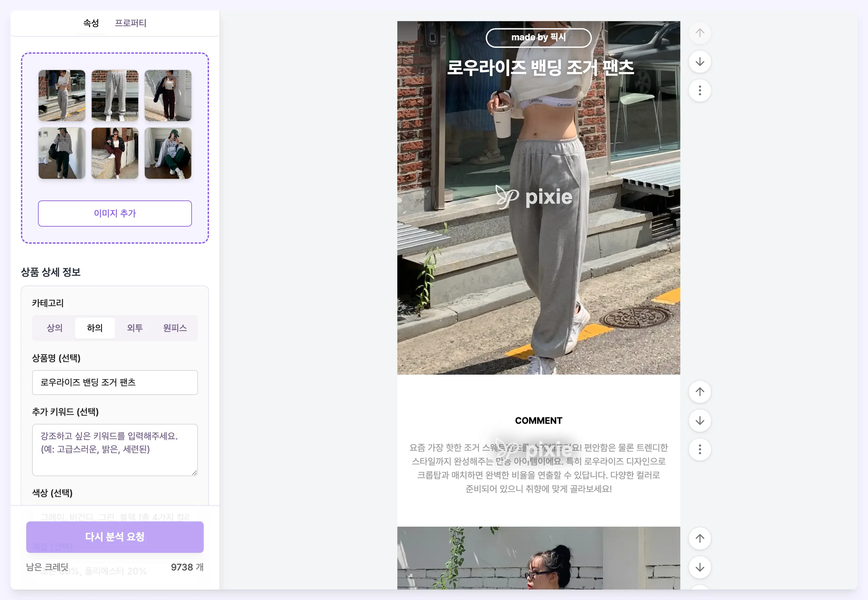Switch to the 속성 tab
868x600 pixels.
(x=91, y=23)
